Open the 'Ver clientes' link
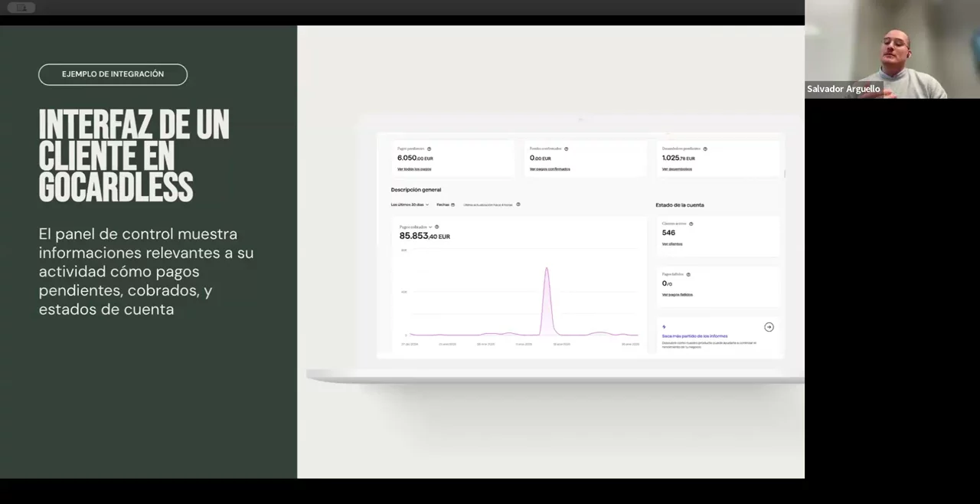This screenshot has width=980, height=504. pyautogui.click(x=672, y=244)
